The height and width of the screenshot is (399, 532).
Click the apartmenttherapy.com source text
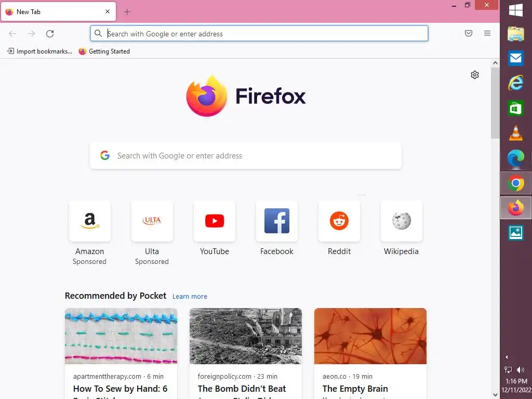click(x=107, y=376)
